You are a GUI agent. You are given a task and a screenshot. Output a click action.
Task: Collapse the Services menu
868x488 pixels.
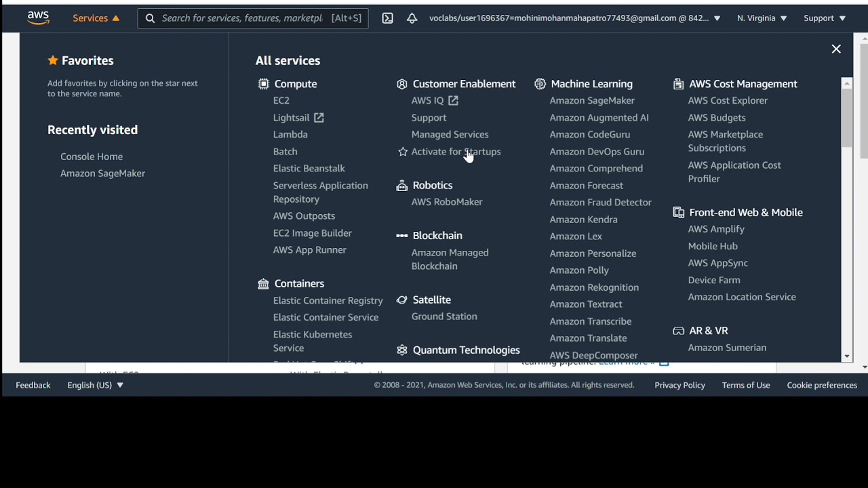(96, 18)
